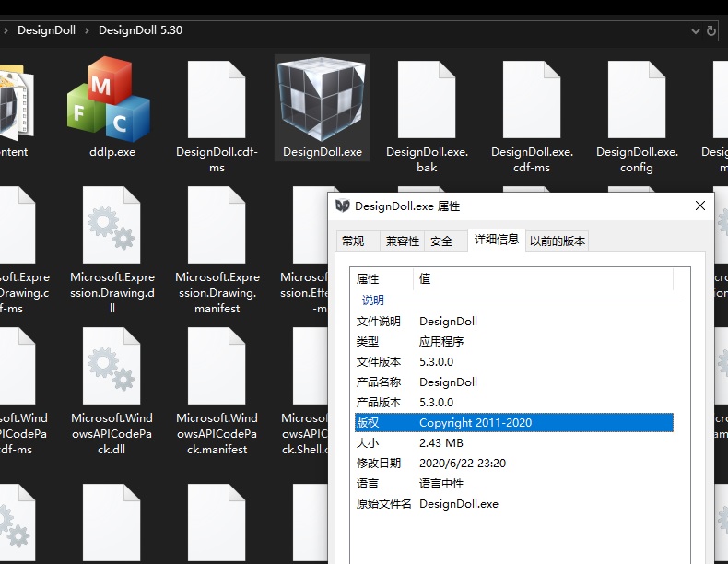
Task: Select the 大小 2.43 MB row
Action: 514,443
